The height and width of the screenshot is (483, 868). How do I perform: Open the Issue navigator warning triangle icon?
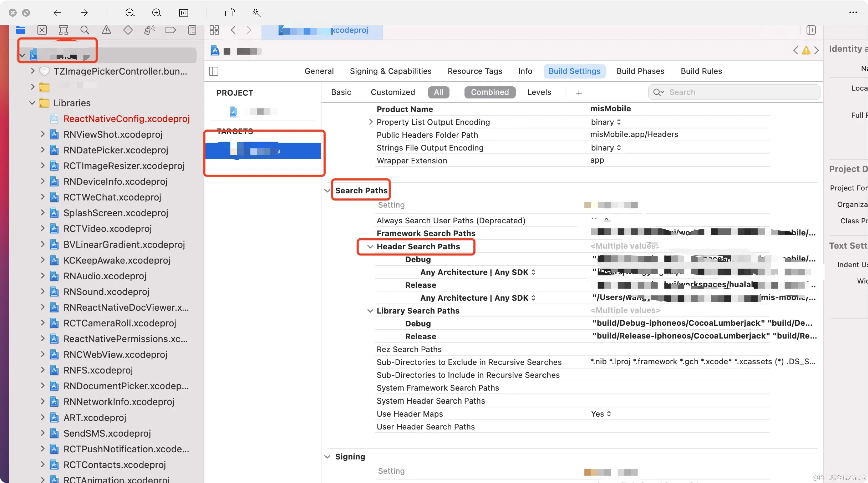coord(106,30)
